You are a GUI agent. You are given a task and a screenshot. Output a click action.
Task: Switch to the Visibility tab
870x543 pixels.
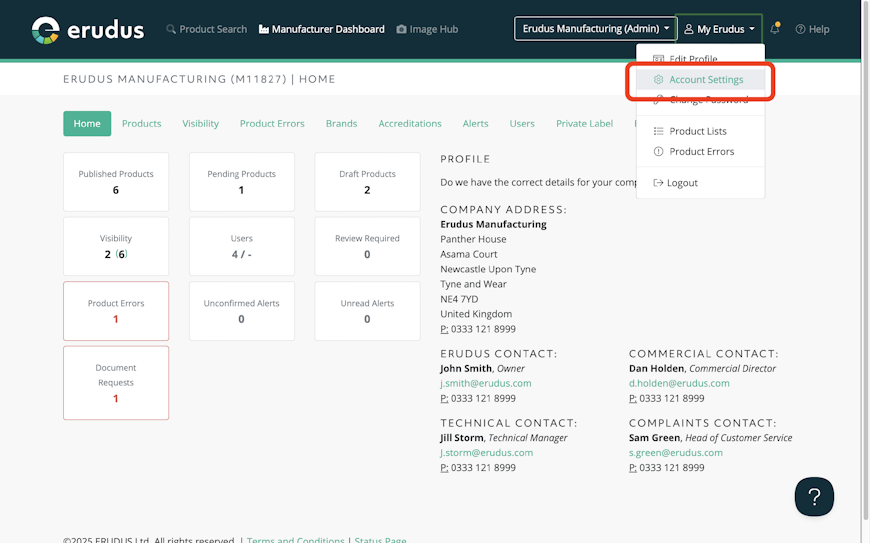[200, 123]
